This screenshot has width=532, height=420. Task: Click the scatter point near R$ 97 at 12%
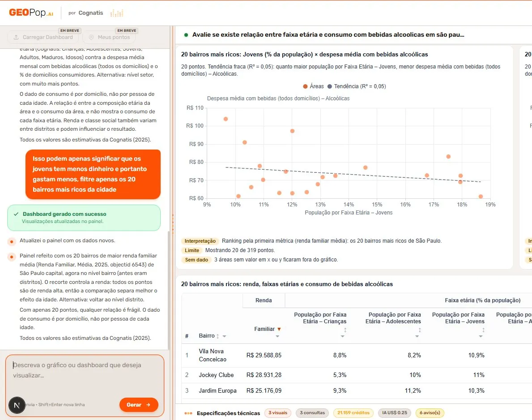292,131
